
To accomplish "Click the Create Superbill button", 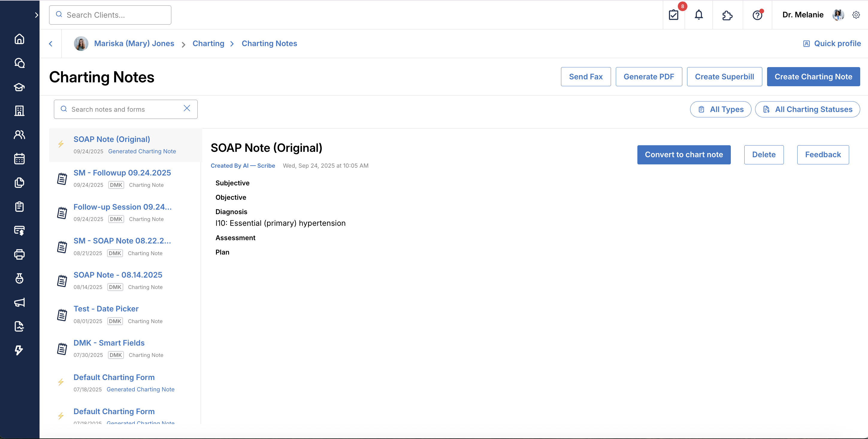I will pos(724,76).
